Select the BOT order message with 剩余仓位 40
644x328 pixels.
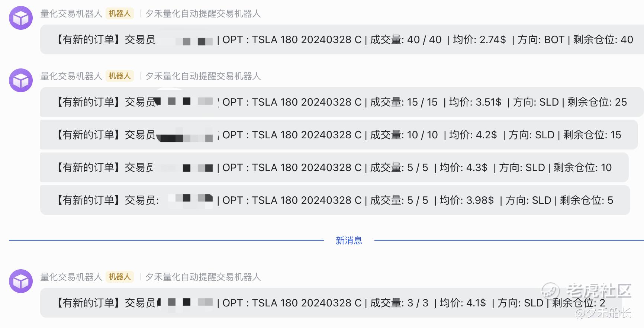342,39
